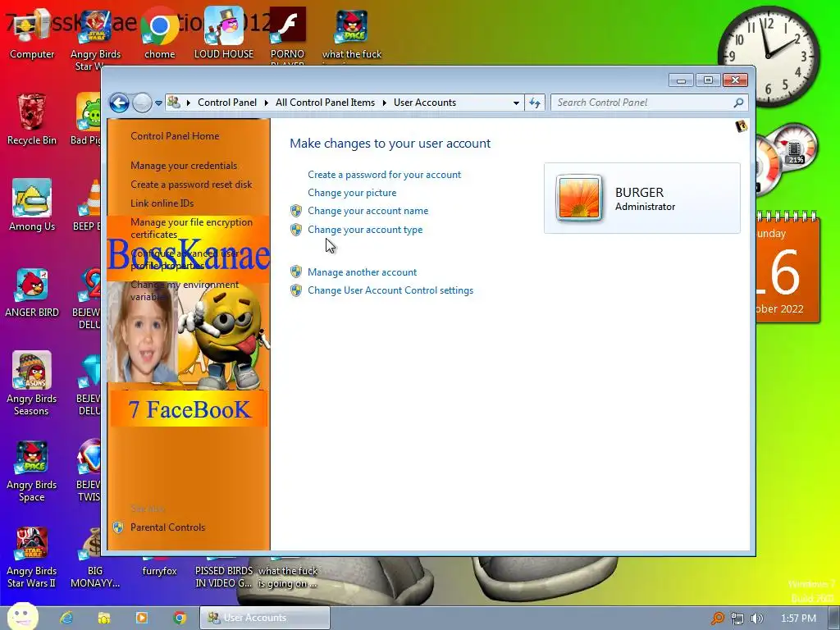Open Create a password reset disk

click(191, 185)
